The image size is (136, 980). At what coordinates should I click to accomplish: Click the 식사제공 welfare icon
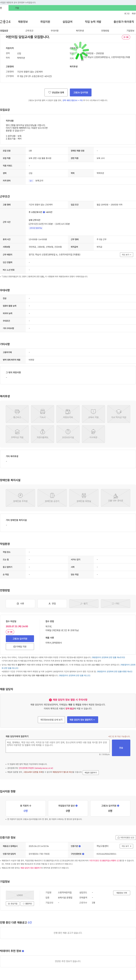tap(93, 434)
